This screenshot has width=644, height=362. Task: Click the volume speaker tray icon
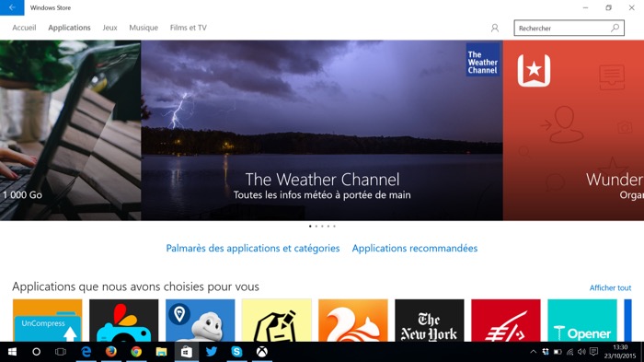581,352
